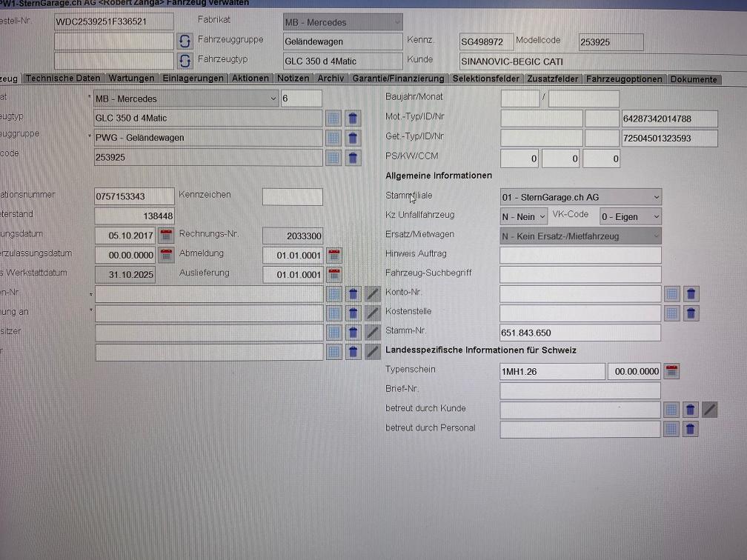Focus the Fahrzeug-Suchbegriff text field
This screenshot has height=560, width=747.
(580, 275)
